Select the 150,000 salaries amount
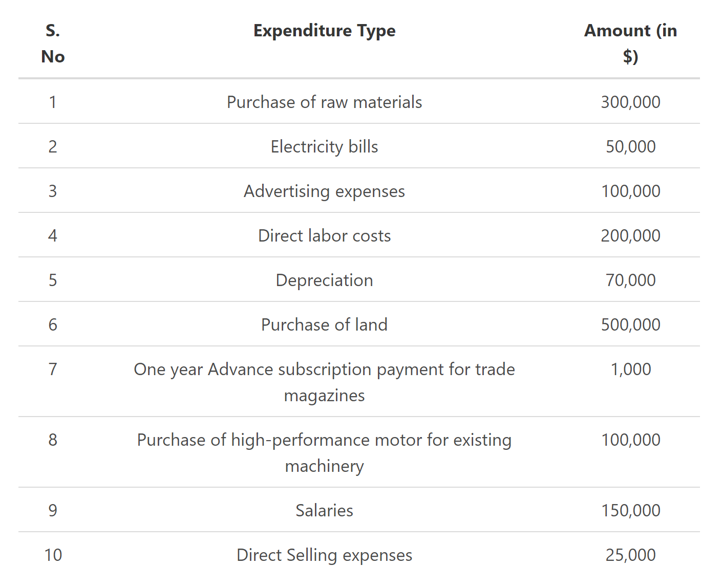Viewport: 722px width, 588px height. point(630,510)
